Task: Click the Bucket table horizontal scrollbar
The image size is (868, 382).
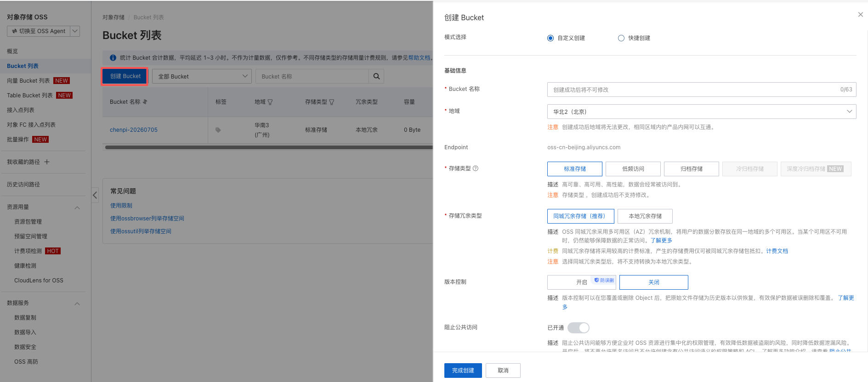Action: (269, 147)
